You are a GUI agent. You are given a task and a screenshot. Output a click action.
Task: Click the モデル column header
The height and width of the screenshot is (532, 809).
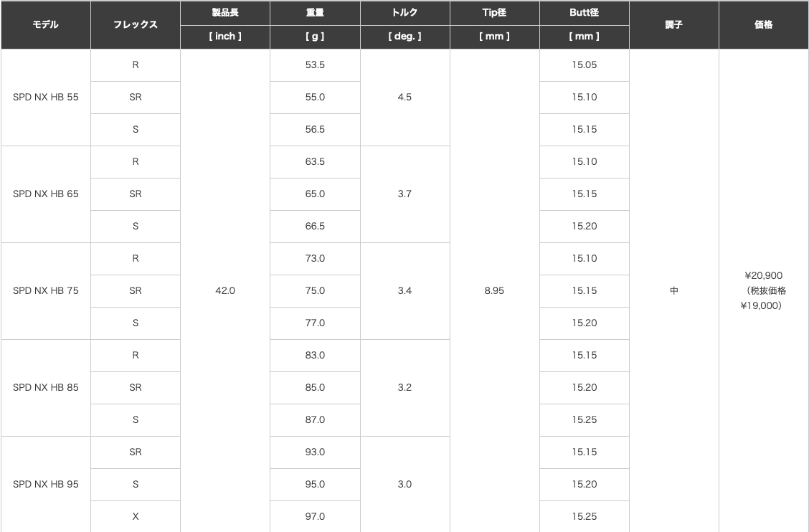pyautogui.click(x=45, y=25)
